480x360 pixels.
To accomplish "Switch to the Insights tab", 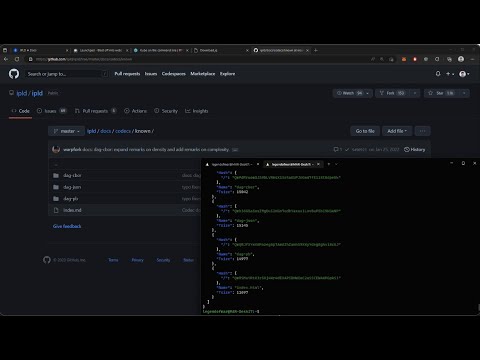I will click(x=197, y=111).
